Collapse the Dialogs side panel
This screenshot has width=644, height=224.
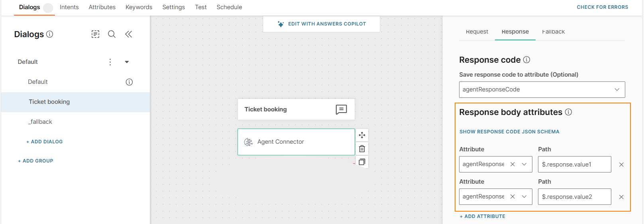pos(128,34)
